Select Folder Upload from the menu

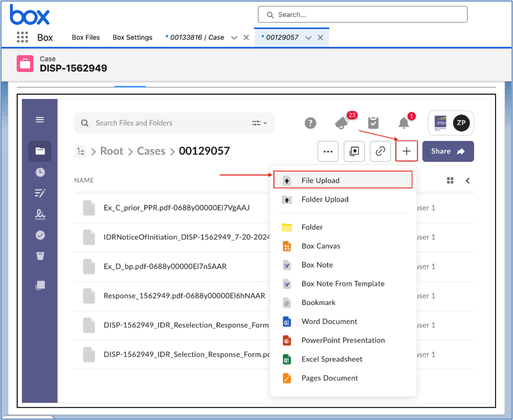(343, 199)
